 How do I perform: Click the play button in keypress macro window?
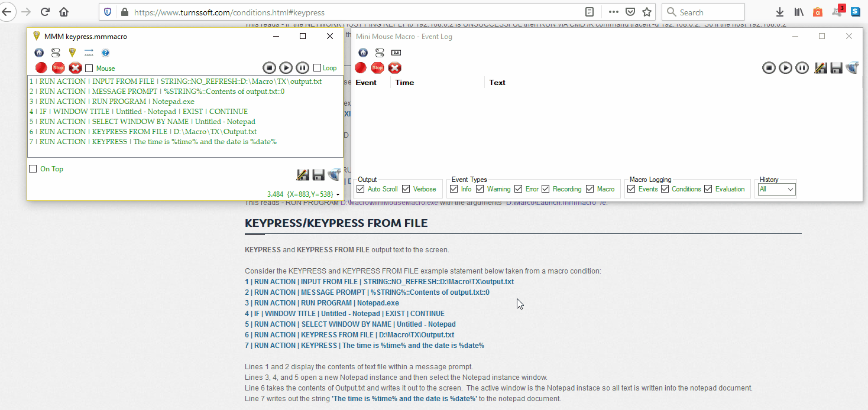click(286, 68)
